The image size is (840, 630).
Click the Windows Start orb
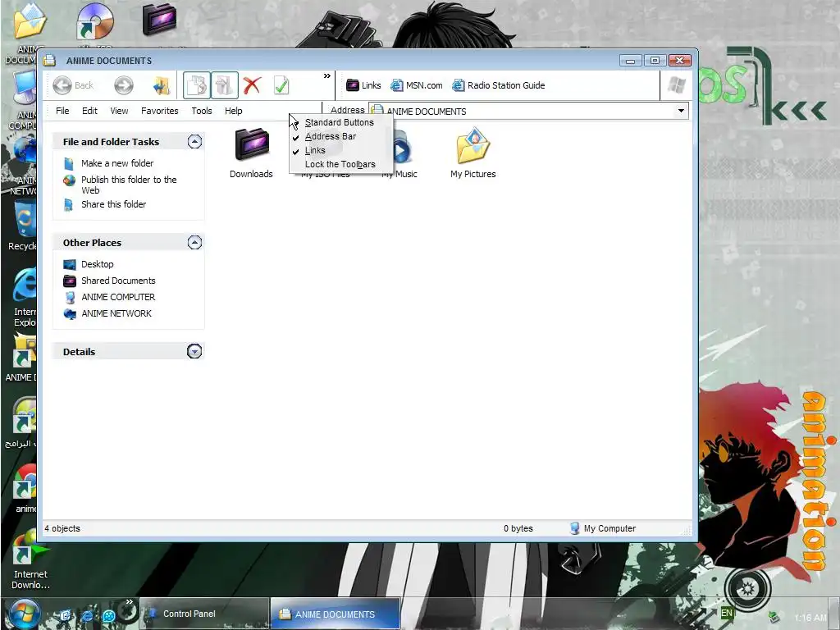(24, 614)
